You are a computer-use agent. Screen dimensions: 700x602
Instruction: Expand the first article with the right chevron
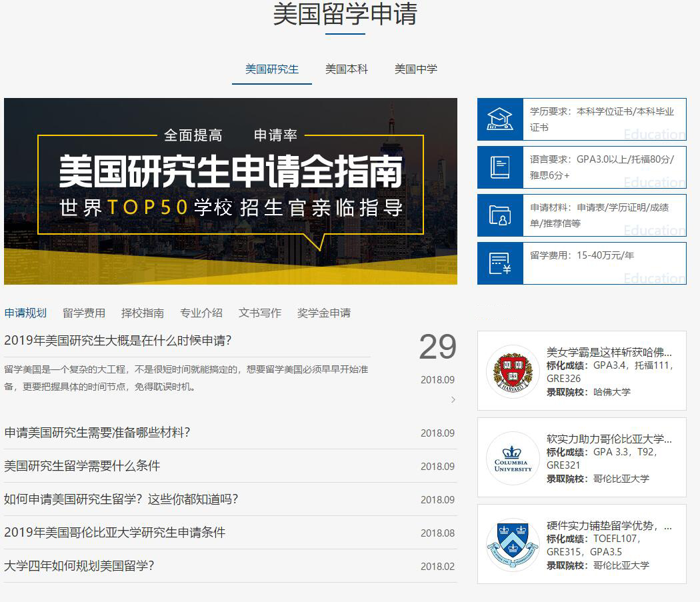tap(453, 400)
